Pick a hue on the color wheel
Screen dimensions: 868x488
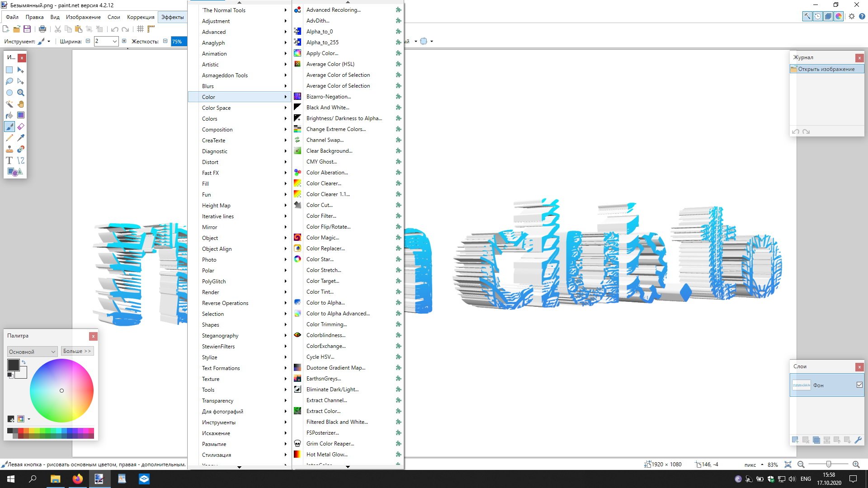pos(61,390)
